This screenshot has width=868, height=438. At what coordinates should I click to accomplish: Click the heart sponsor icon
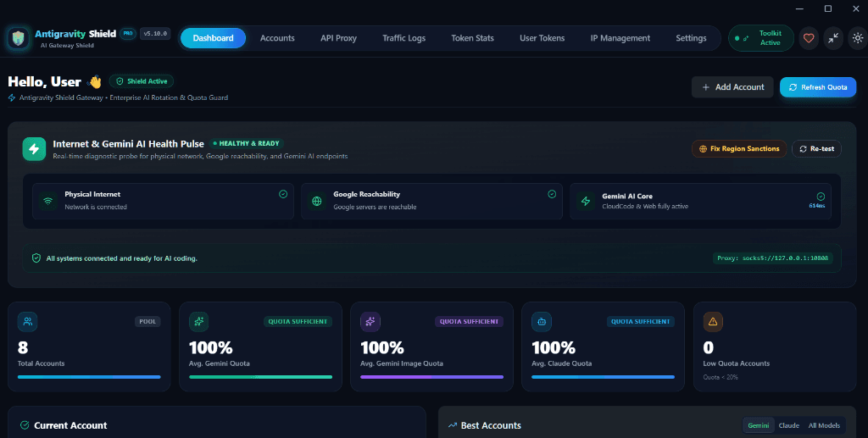tap(809, 38)
